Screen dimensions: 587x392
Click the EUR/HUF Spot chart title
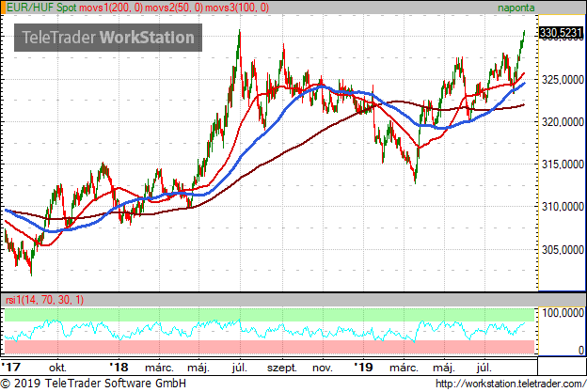coord(41,8)
